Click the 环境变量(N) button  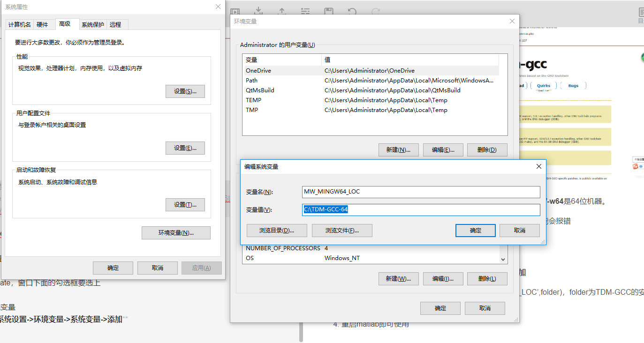click(x=176, y=233)
